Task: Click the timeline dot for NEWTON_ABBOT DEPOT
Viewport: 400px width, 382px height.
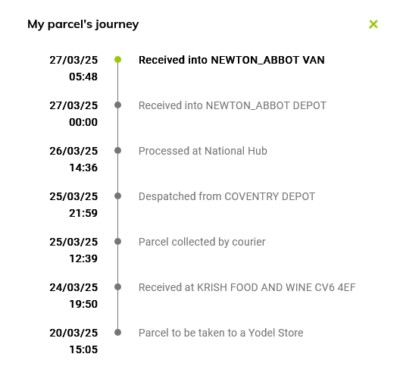Action: 118,105
